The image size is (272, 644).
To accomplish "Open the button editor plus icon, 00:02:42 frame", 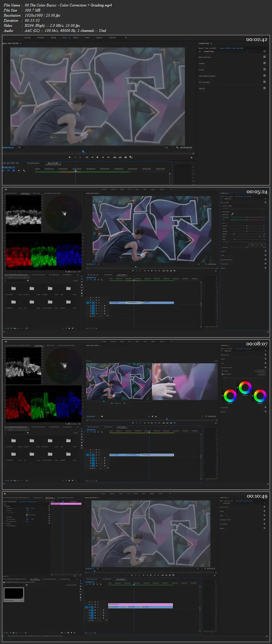I will (x=191, y=157).
